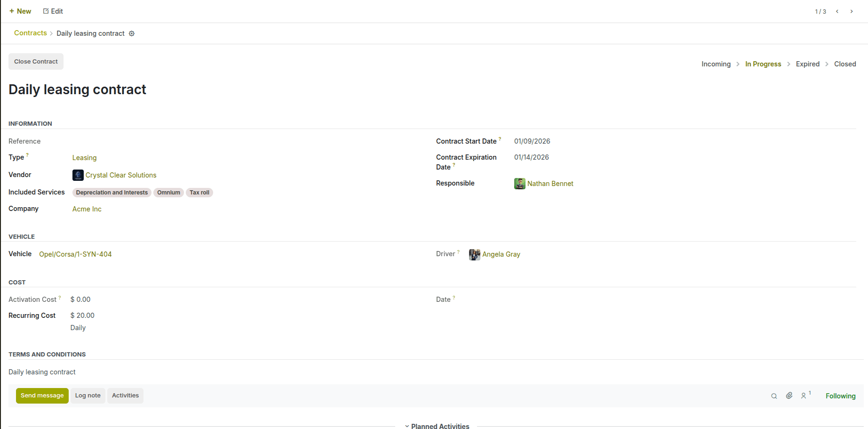Open the chatter search magnifier icon

point(774,396)
